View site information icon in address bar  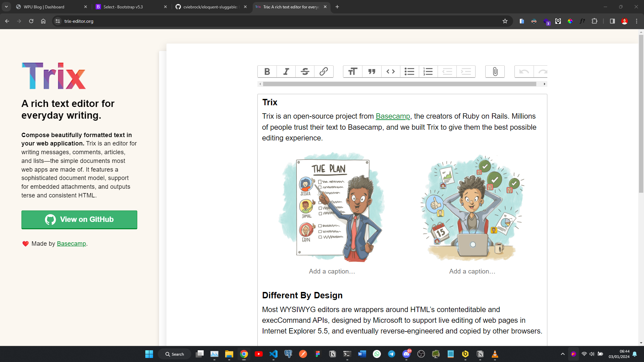pos(58,21)
